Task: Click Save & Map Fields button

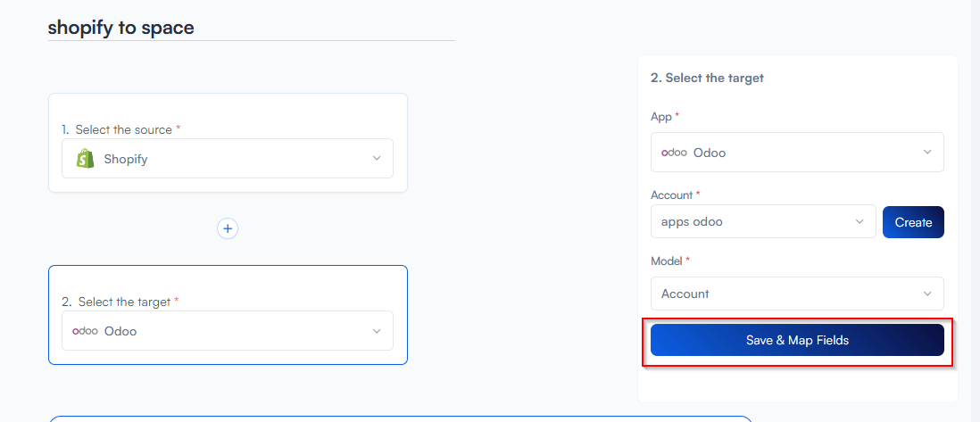Action: (797, 340)
